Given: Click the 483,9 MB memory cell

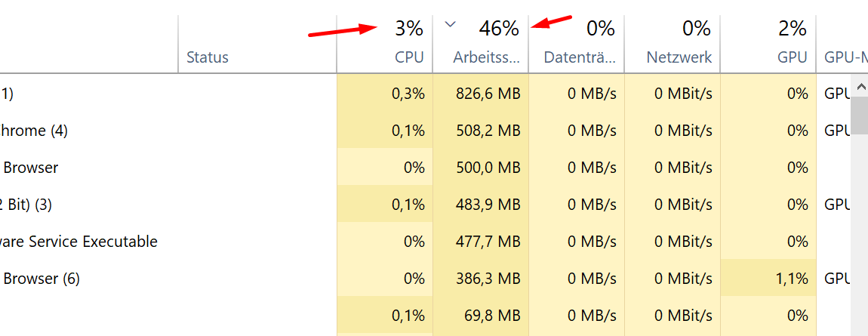Looking at the screenshot, I should pyautogui.click(x=488, y=205).
